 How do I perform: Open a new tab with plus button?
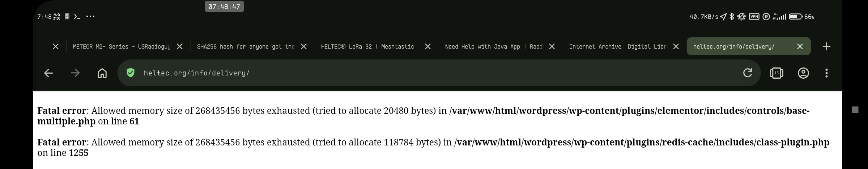[826, 46]
